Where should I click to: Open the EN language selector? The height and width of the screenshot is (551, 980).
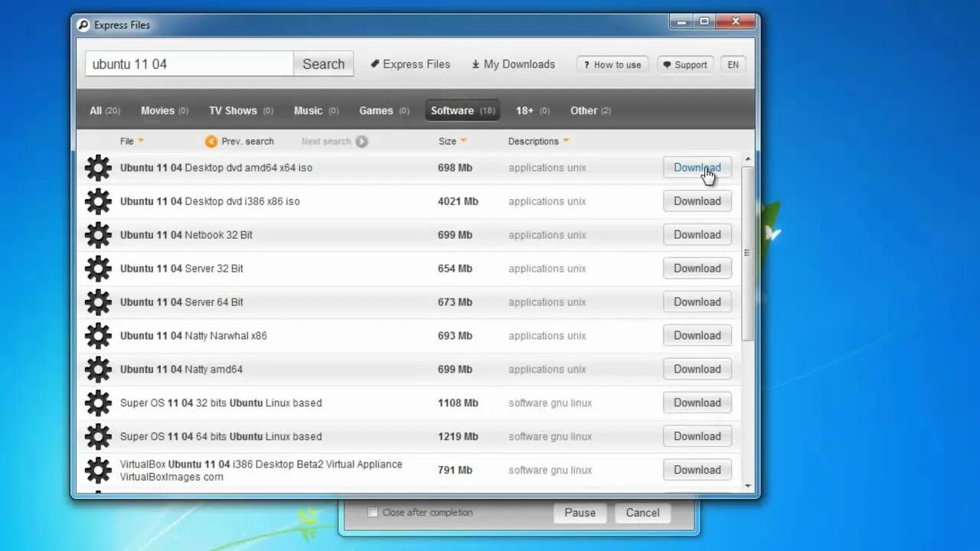click(x=733, y=65)
